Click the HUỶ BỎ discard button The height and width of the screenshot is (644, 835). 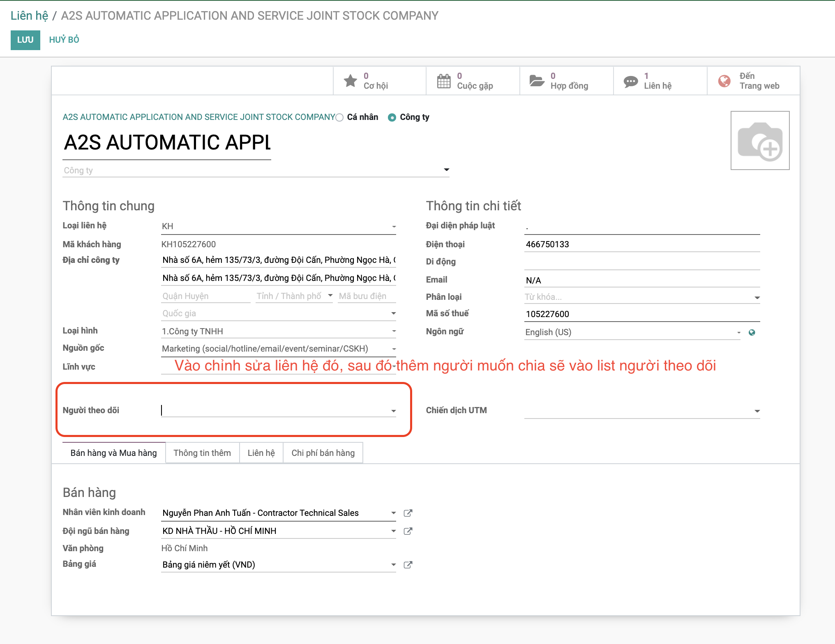pyautogui.click(x=64, y=40)
